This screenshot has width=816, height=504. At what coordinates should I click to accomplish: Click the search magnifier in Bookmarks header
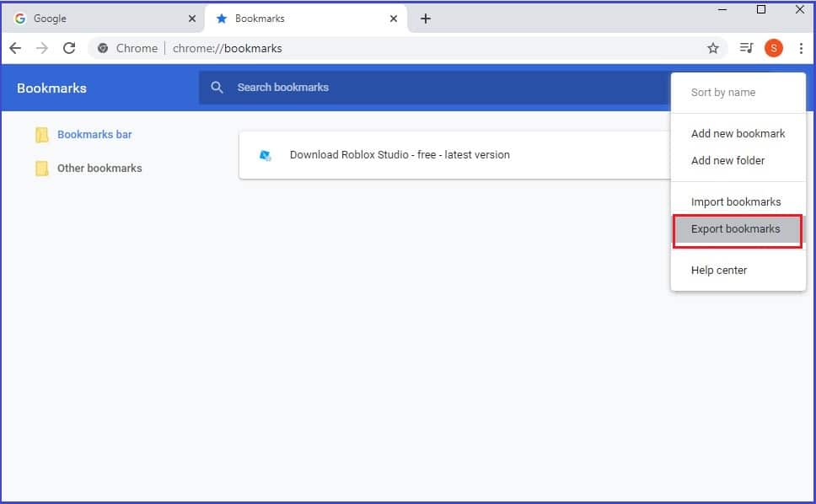tap(217, 88)
